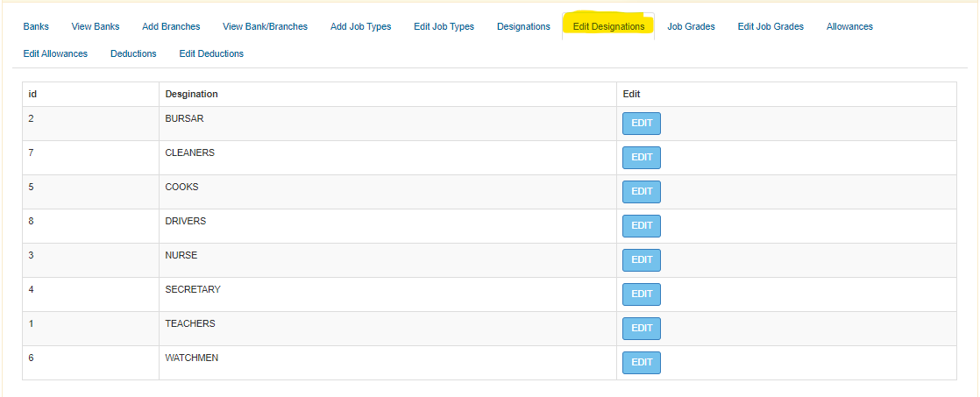Click EDIT button for BURSAR designation
980x397 pixels.
(641, 124)
